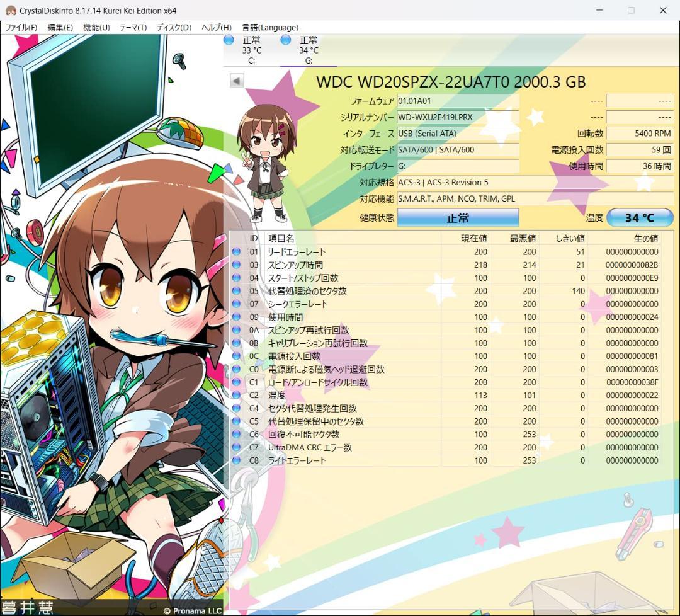
Task: Click status orb for attribute 01 read error rate
Action: [237, 252]
